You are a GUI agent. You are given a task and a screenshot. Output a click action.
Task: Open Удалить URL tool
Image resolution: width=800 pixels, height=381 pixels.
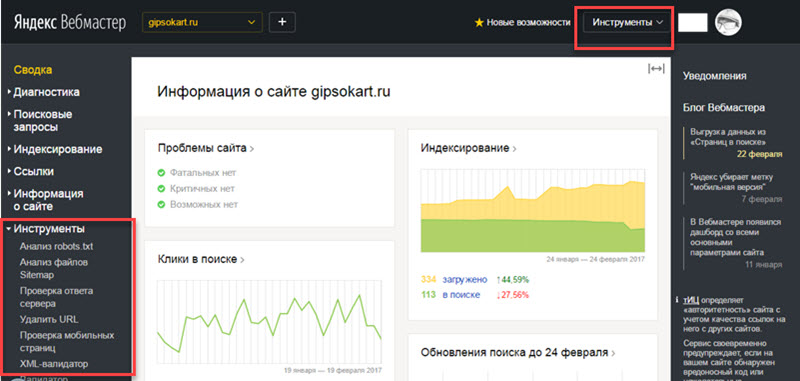click(49, 319)
